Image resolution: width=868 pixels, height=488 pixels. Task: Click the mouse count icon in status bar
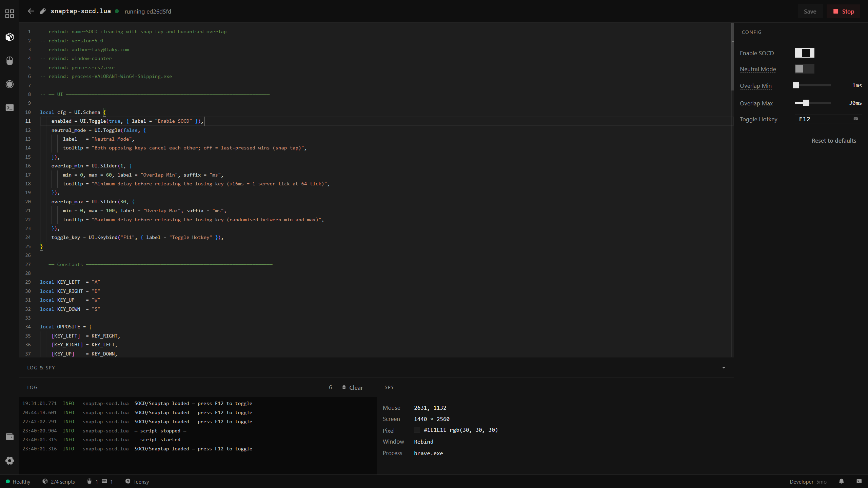(90, 482)
